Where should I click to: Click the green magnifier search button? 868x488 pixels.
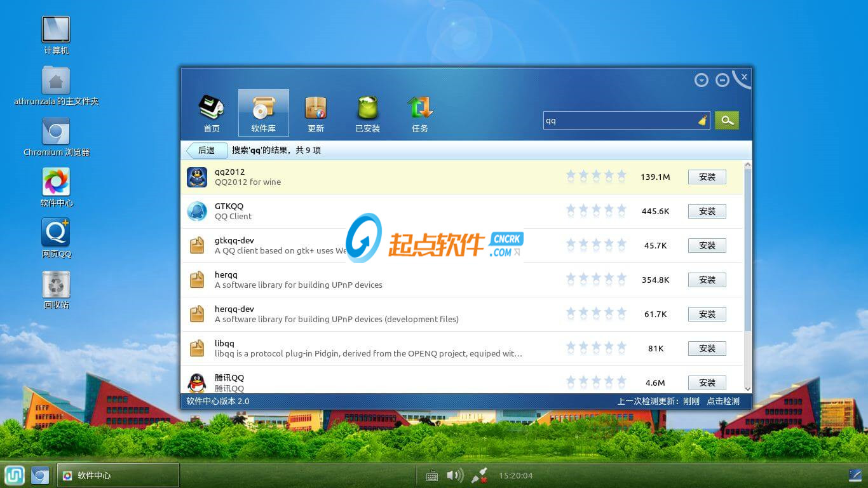[x=727, y=120]
